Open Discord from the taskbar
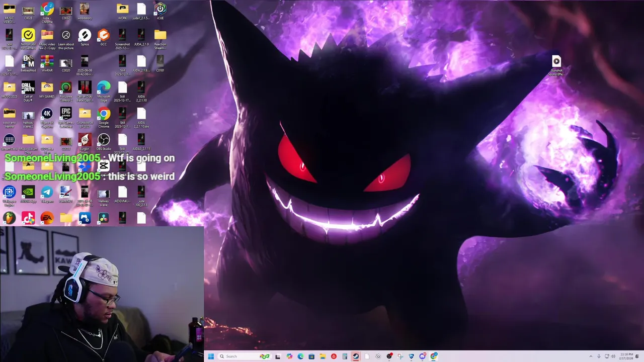 (x=423, y=356)
